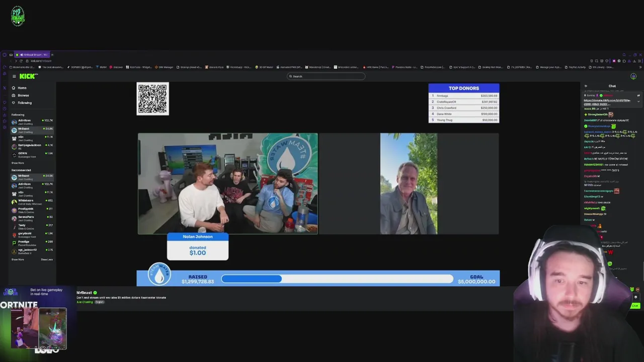Select the MrBeast Stream browser tab
This screenshot has height=362, width=644.
(x=33, y=55)
